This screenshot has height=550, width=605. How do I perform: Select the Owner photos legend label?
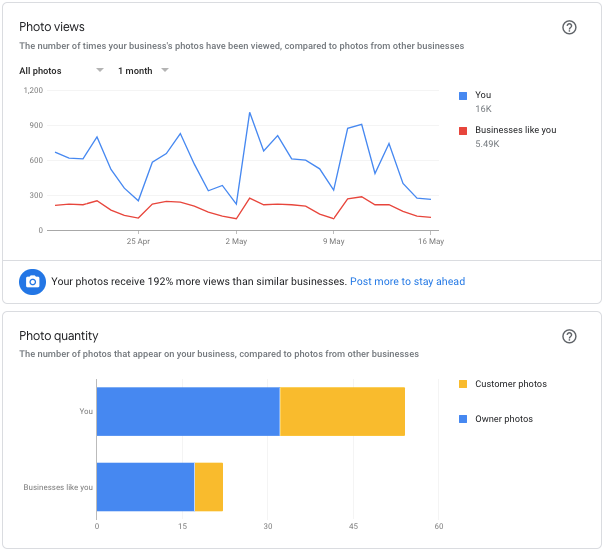click(504, 419)
